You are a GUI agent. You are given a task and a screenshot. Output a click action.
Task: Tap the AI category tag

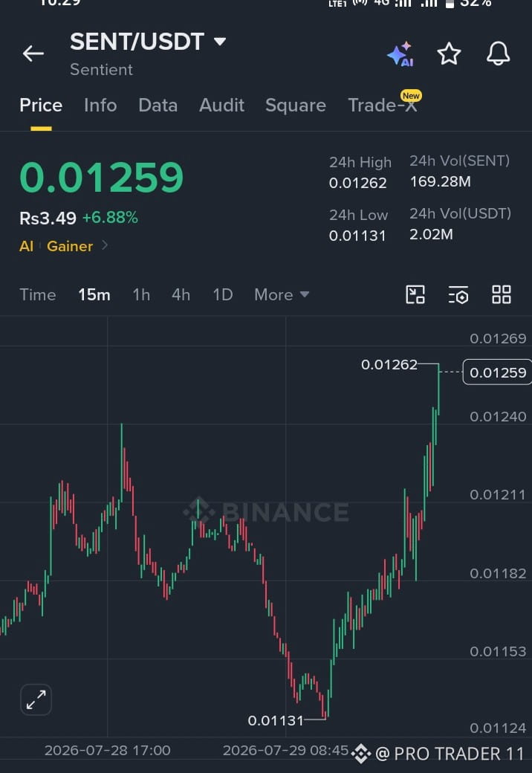point(27,246)
